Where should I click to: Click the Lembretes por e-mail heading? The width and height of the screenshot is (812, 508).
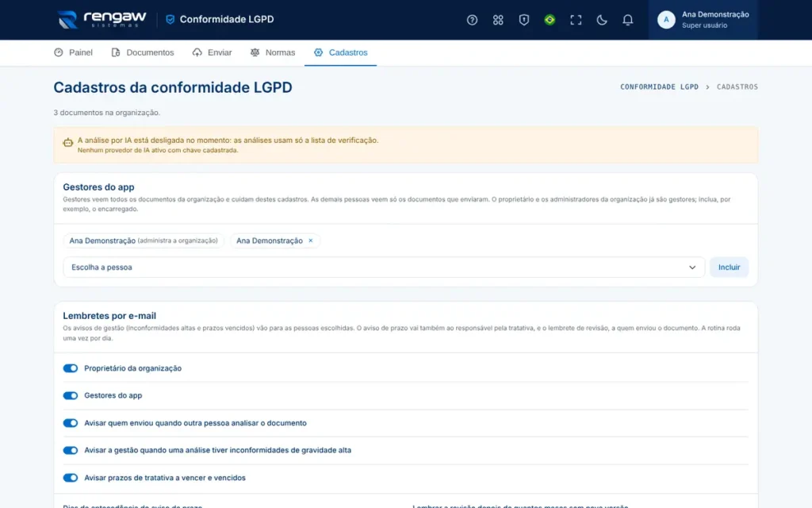(109, 316)
